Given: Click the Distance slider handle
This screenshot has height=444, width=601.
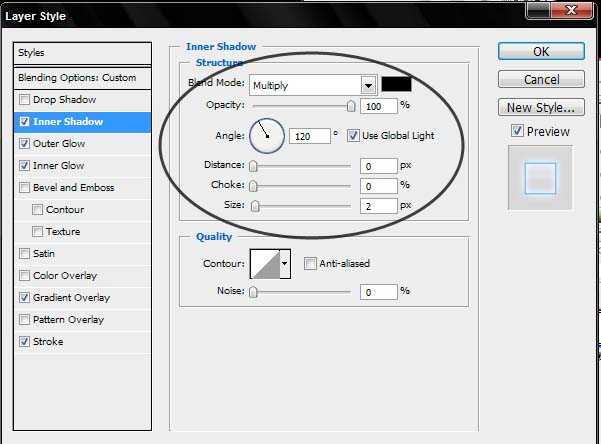Looking at the screenshot, I should pyautogui.click(x=253, y=166).
